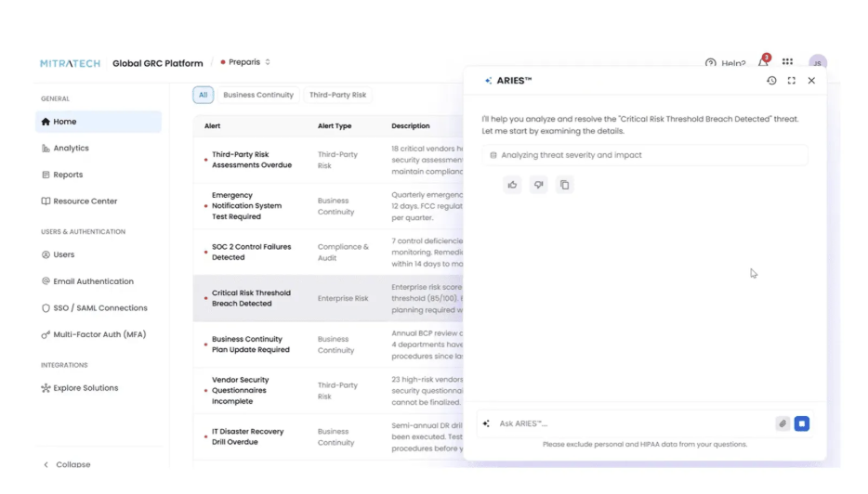Image resolution: width=868 pixels, height=494 pixels.
Task: Click the Ask ARIES input field
Action: coord(634,423)
